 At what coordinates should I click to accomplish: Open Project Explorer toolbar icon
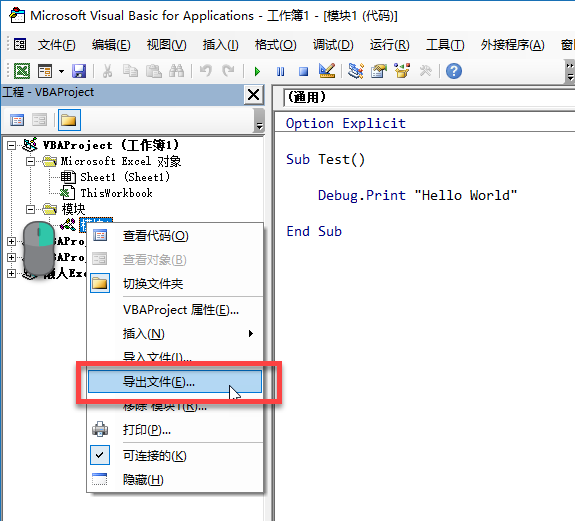[x=356, y=71]
